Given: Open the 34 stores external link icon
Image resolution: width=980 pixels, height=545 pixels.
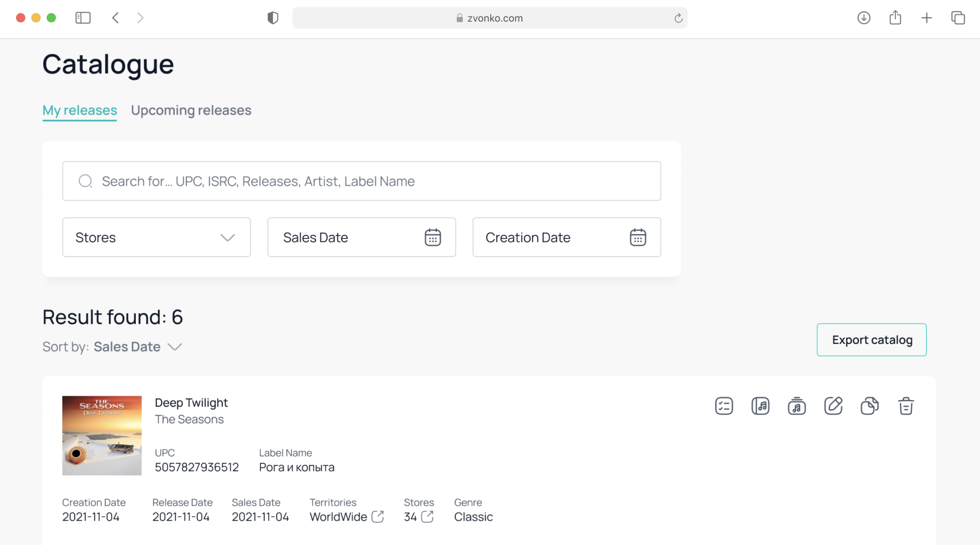Looking at the screenshot, I should (427, 517).
